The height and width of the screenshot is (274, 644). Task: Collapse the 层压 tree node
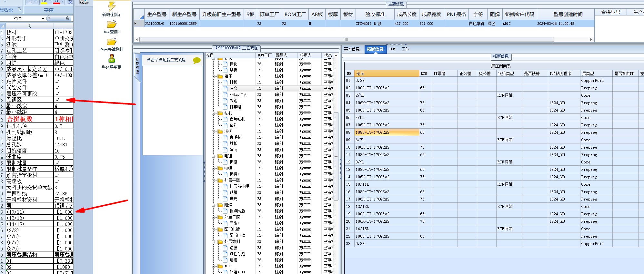tap(214, 76)
